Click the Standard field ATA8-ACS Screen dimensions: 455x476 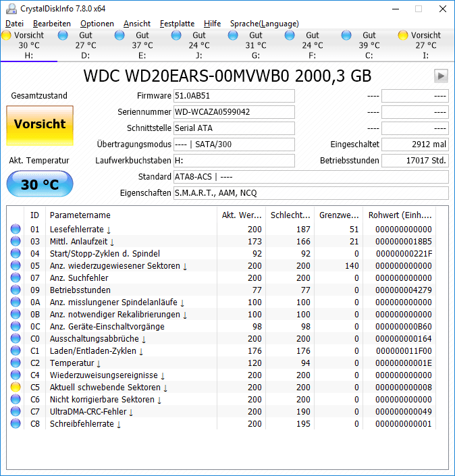coord(311,177)
